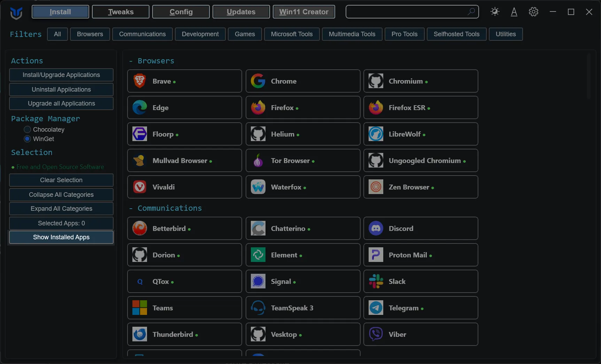Switch to the Tweaks tab
The width and height of the screenshot is (601, 364).
pos(121,12)
